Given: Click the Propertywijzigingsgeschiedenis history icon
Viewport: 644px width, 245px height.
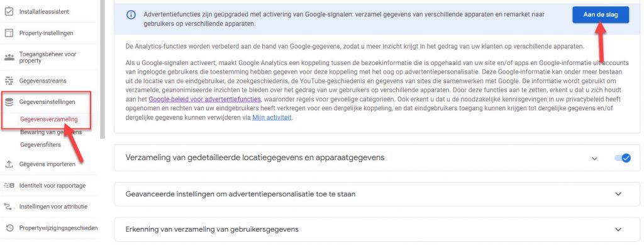Looking at the screenshot, I should [x=10, y=228].
